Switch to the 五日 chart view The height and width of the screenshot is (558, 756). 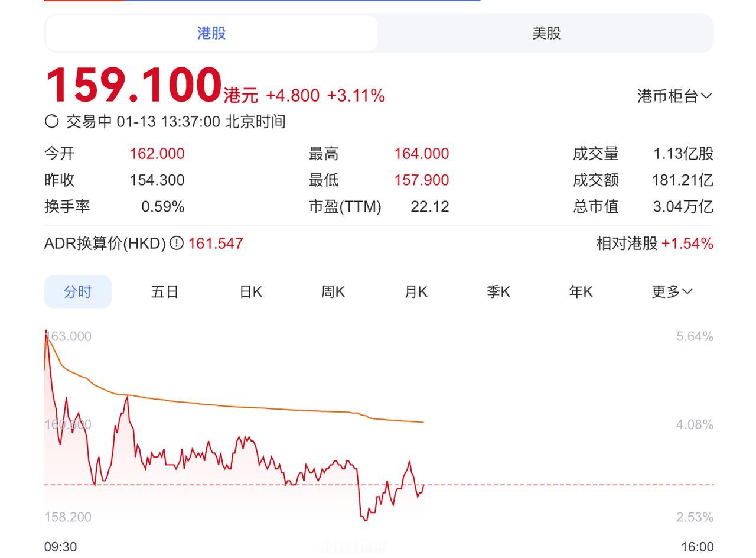click(x=164, y=291)
